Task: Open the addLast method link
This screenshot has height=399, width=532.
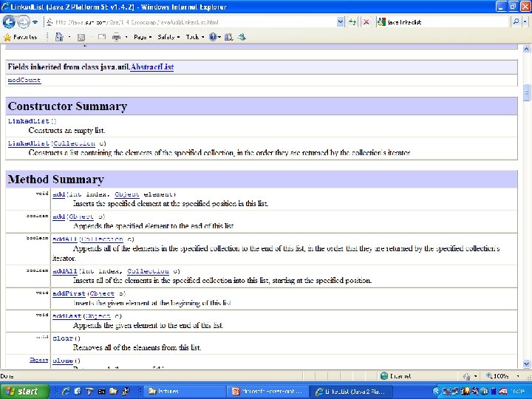Action: (66, 316)
